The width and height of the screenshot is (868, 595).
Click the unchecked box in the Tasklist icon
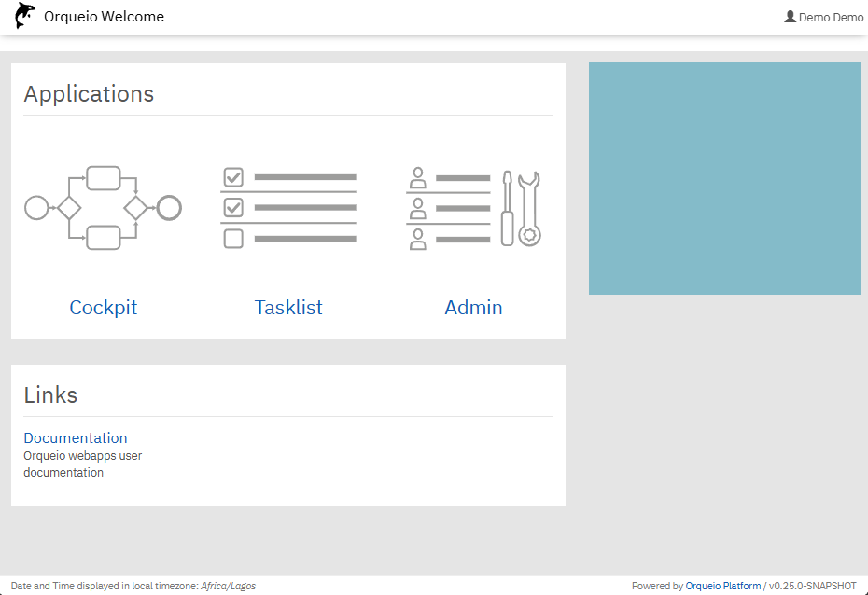[x=233, y=239]
